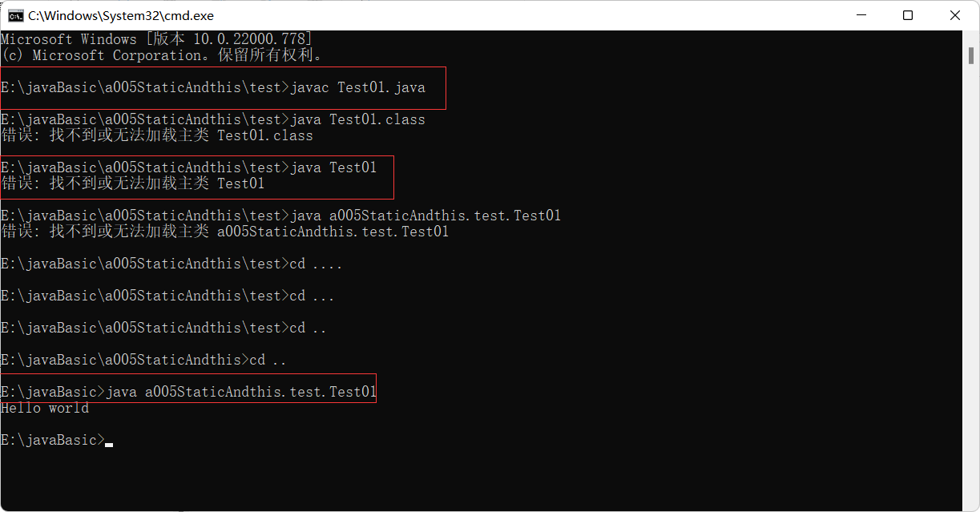This screenshot has height=512, width=980.
Task: Click the 'javac Test01.java' command text
Action: (357, 87)
